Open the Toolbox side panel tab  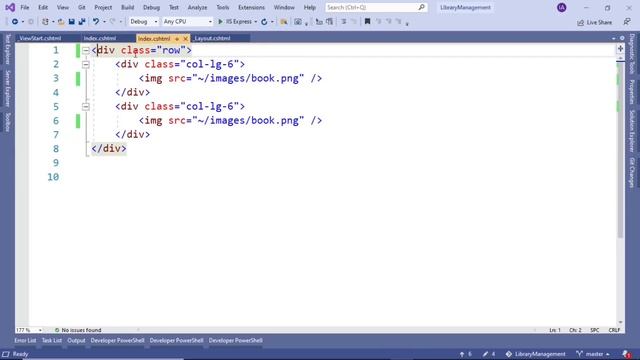pos(7,122)
